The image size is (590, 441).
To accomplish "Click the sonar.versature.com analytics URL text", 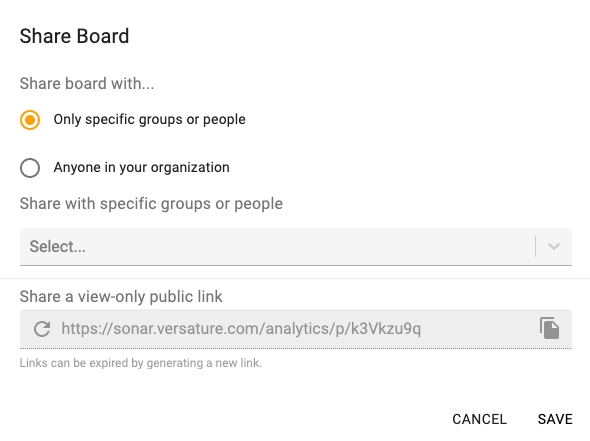I will (241, 329).
